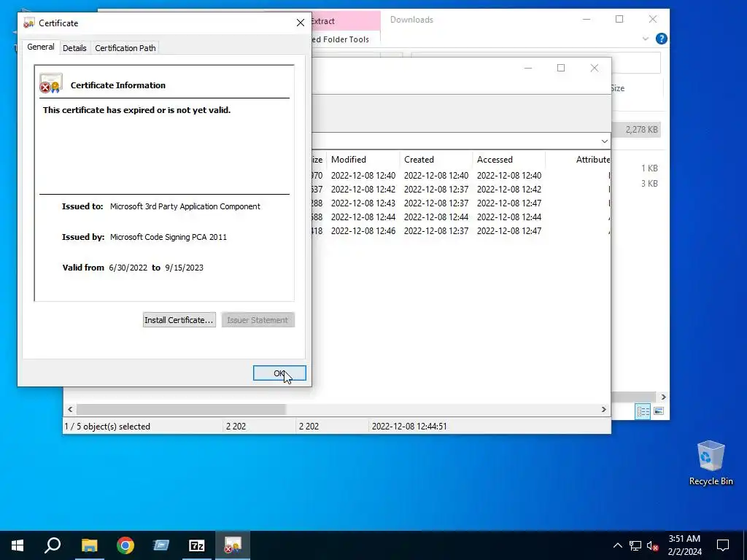Click the 7-Zip horizontal scrollbar thumb
The image size is (747, 560).
point(181,410)
